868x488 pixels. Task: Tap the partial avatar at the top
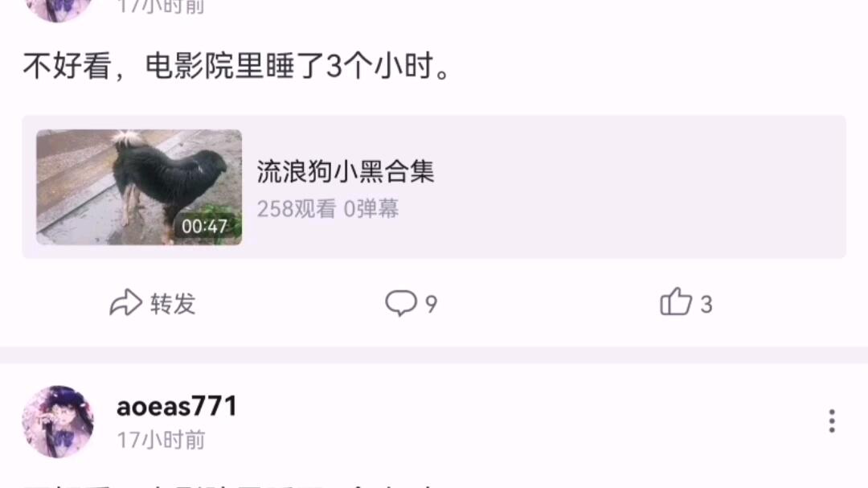(58, 10)
